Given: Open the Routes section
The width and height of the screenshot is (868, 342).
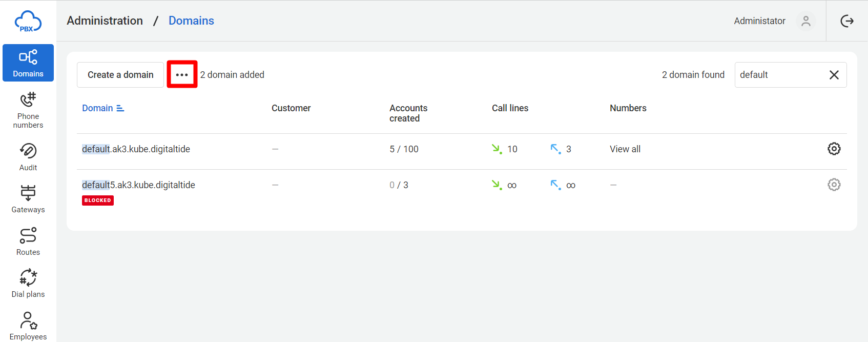Looking at the screenshot, I should [28, 242].
